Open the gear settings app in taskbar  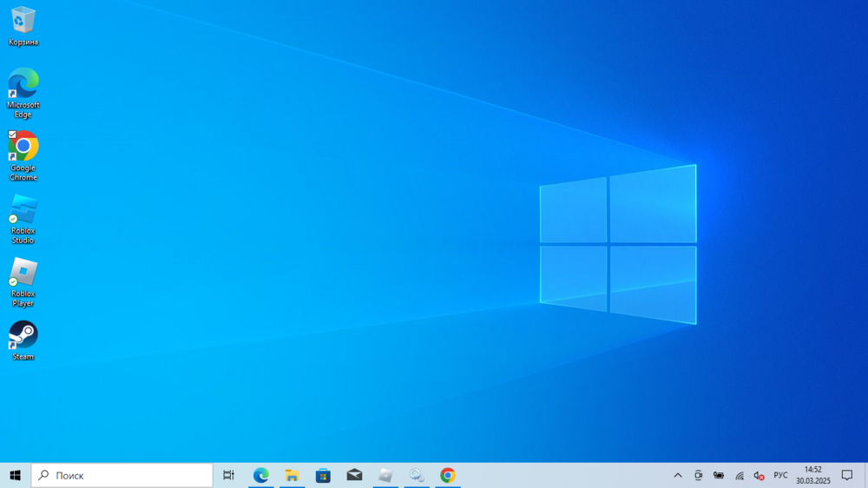(417, 475)
